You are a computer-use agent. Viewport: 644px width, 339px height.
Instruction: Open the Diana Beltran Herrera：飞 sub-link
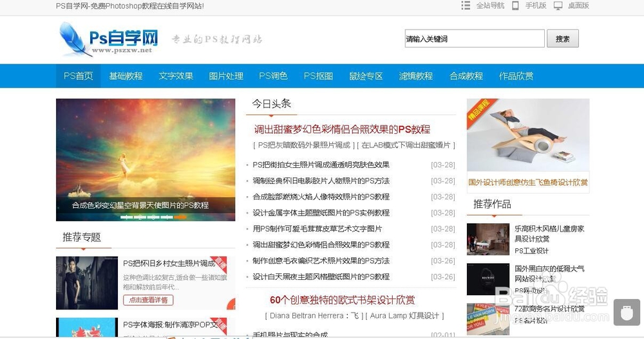pos(314,316)
